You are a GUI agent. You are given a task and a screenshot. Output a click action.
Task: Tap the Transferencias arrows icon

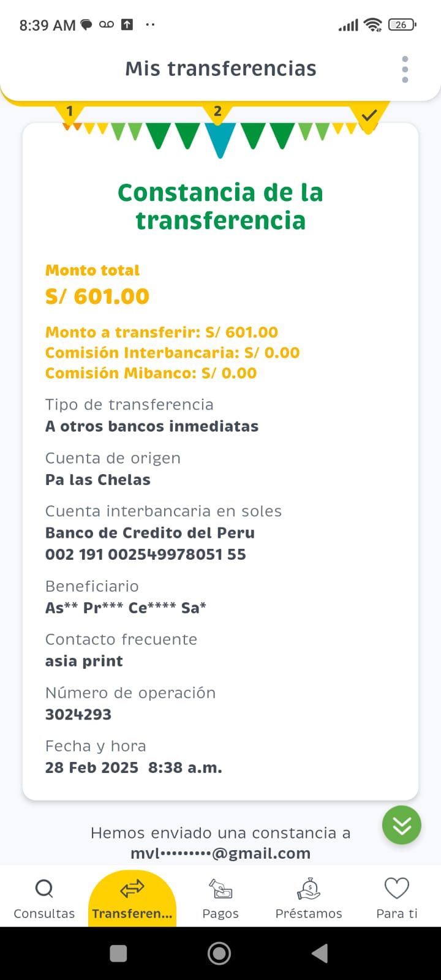point(132,888)
